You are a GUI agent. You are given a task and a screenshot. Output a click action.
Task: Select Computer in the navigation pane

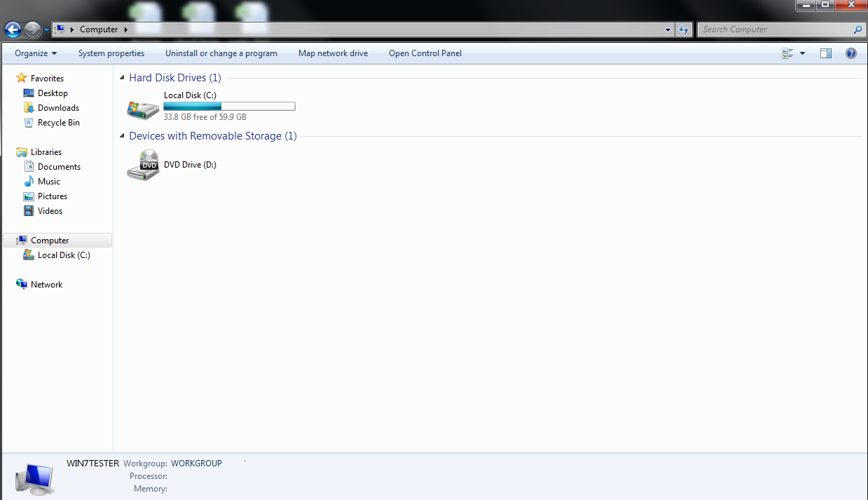[x=50, y=241]
